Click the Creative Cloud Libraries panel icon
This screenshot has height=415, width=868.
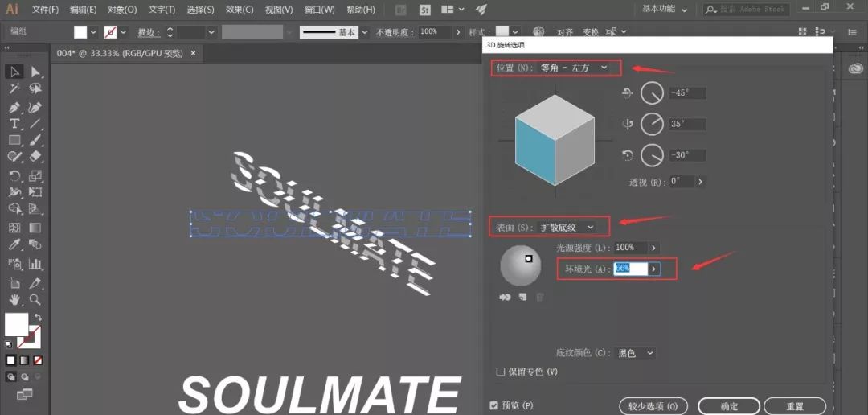point(855,69)
